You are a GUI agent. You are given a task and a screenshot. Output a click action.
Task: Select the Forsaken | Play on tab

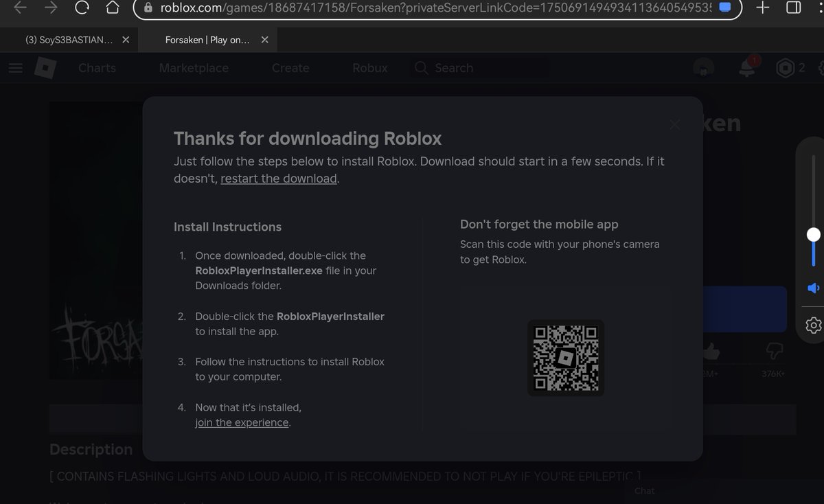[207, 40]
